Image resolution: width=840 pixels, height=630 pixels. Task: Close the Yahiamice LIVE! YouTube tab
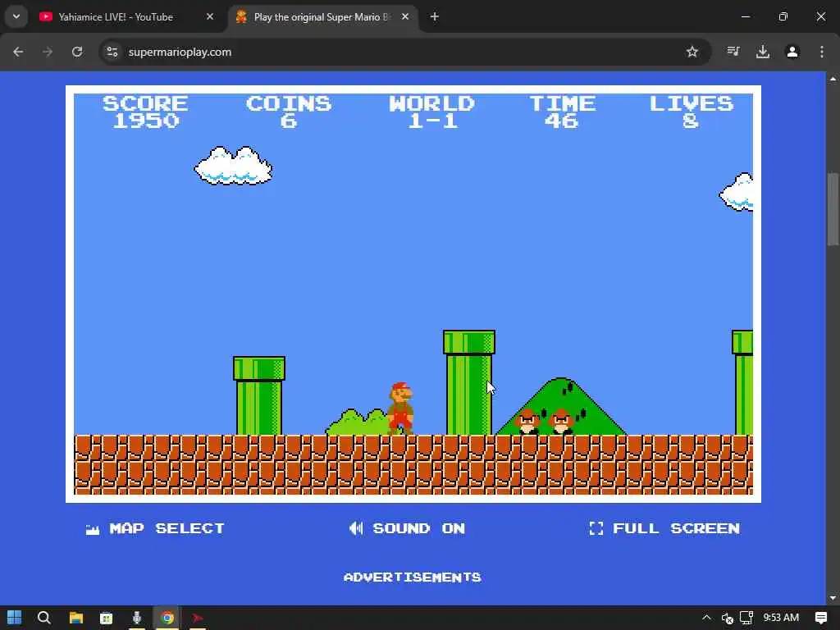click(210, 16)
